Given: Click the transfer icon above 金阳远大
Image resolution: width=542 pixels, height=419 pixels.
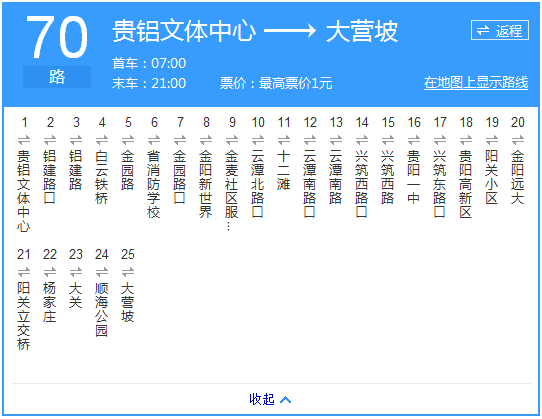Looking at the screenshot, I should [x=518, y=140].
